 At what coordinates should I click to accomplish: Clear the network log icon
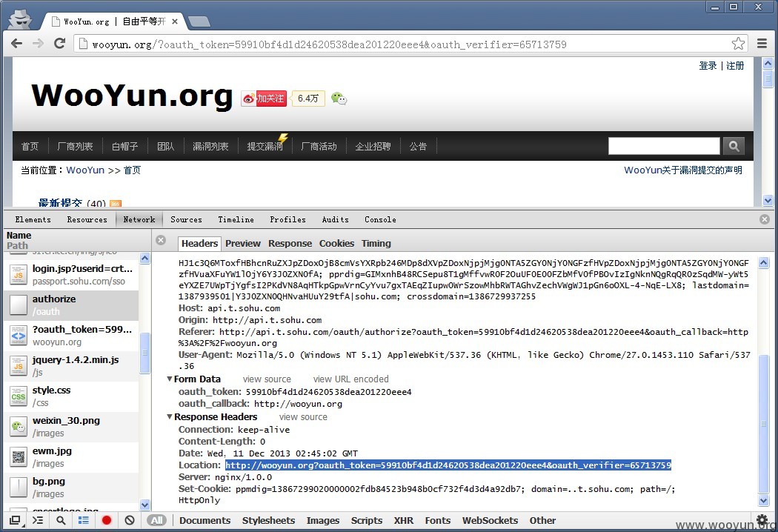point(130,520)
